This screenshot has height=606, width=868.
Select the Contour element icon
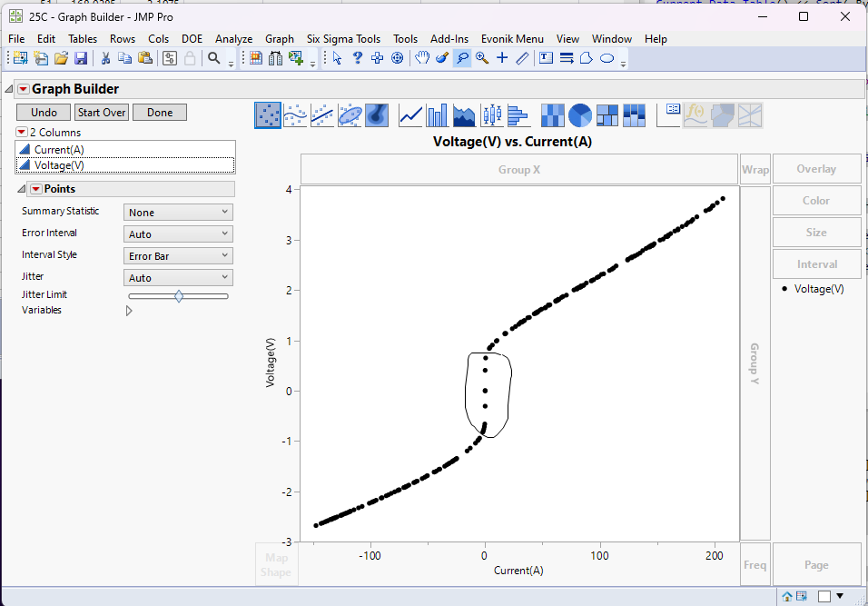378,115
